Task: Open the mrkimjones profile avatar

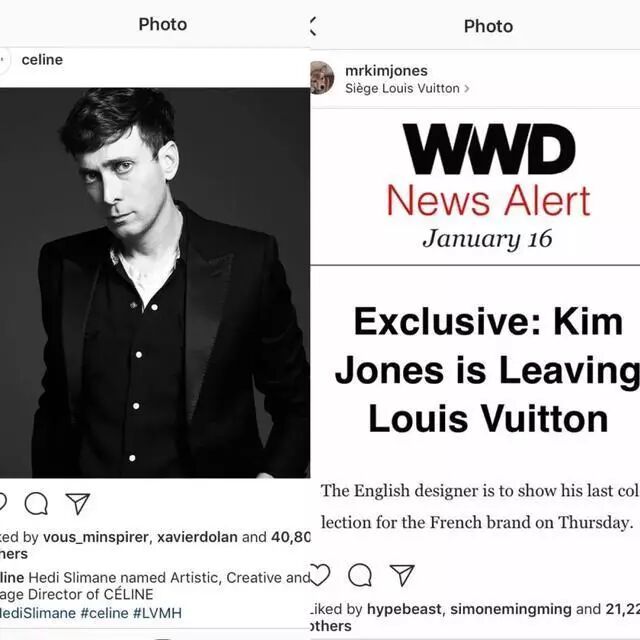Action: (322, 78)
